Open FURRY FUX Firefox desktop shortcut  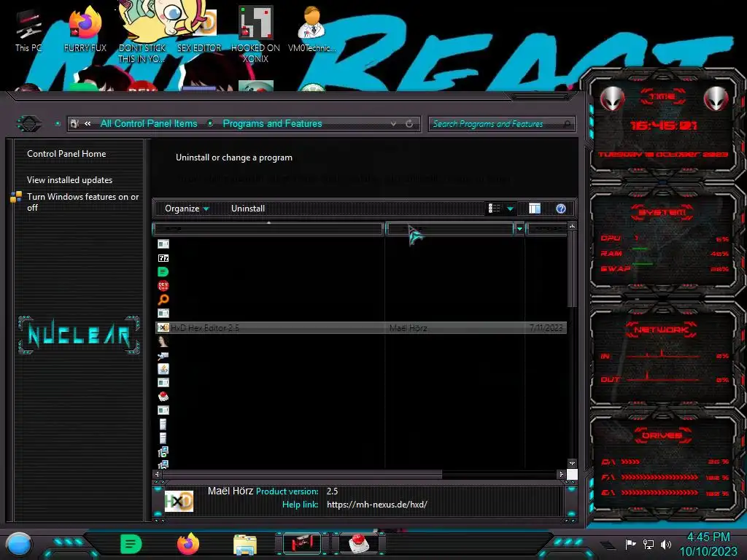pyautogui.click(x=85, y=28)
